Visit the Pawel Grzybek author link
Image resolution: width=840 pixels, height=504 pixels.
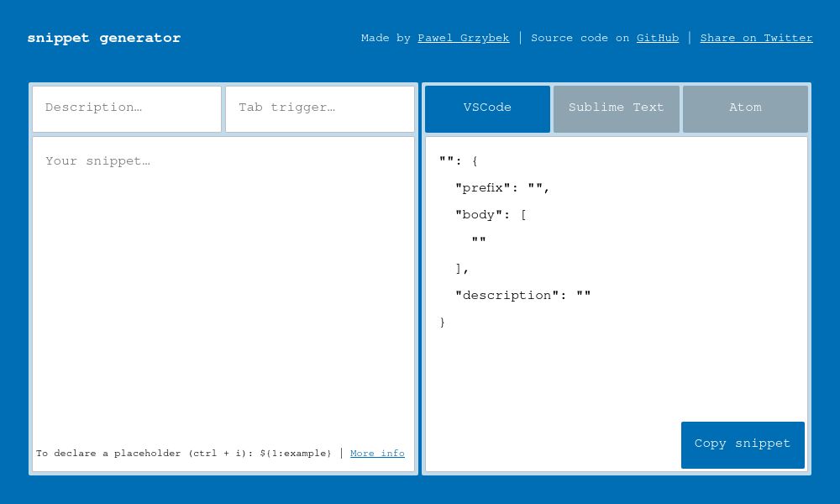[x=463, y=38]
